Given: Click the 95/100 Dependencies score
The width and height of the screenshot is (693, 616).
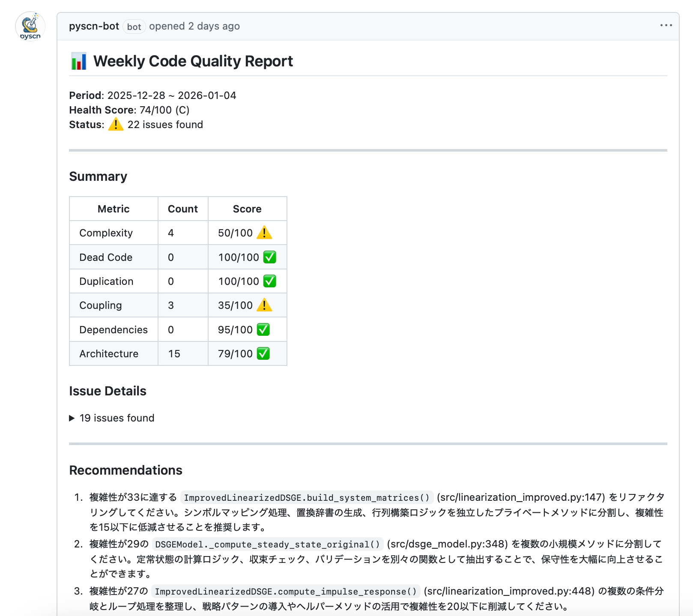Looking at the screenshot, I should tap(236, 329).
